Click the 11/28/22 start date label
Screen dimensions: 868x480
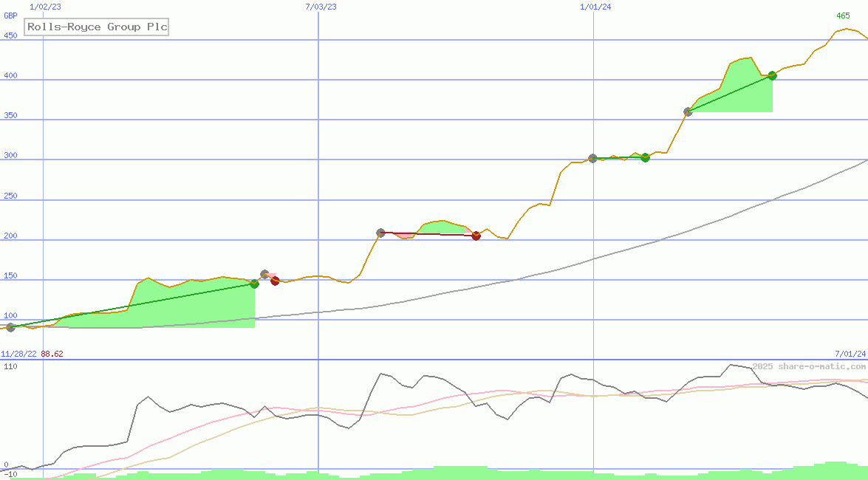pos(18,354)
